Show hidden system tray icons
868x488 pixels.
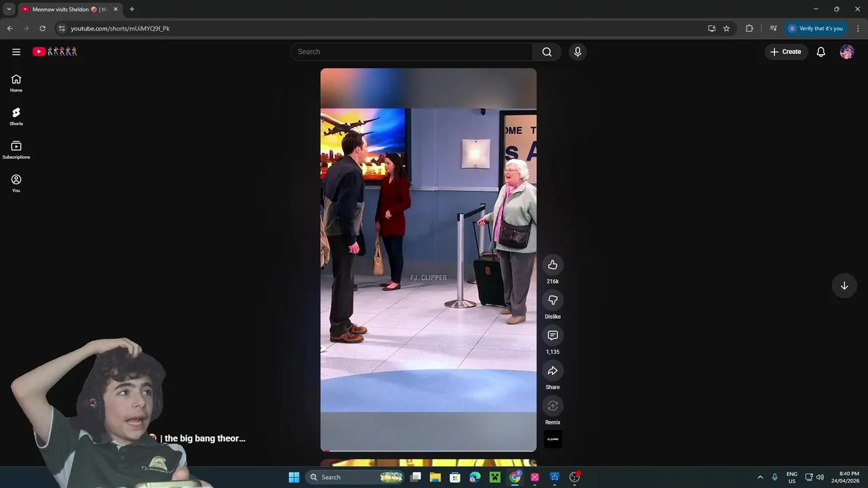(x=760, y=477)
